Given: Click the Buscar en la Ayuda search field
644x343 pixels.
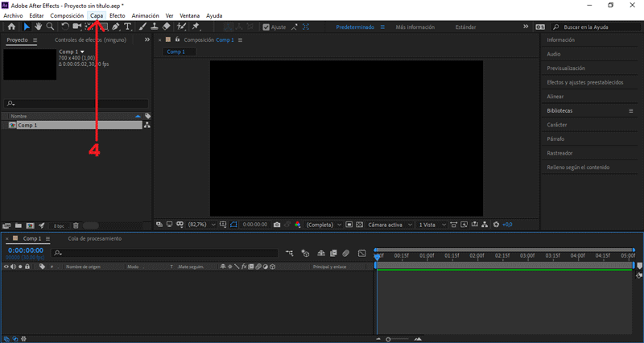Looking at the screenshot, I should pyautogui.click(x=596, y=27).
